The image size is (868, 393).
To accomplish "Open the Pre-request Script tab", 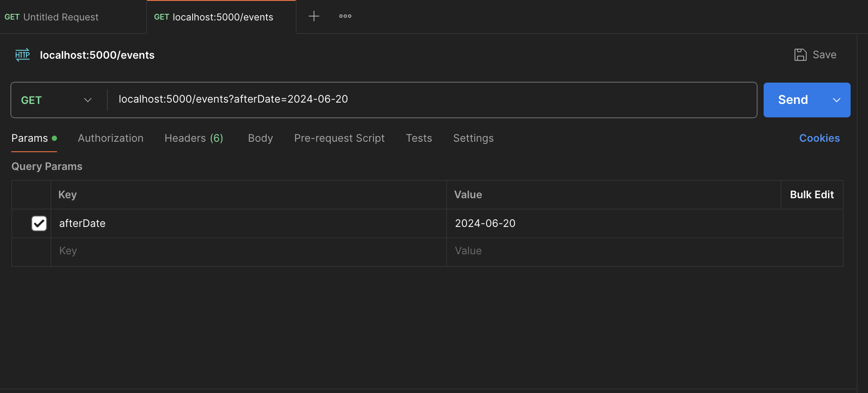I will pyautogui.click(x=339, y=138).
